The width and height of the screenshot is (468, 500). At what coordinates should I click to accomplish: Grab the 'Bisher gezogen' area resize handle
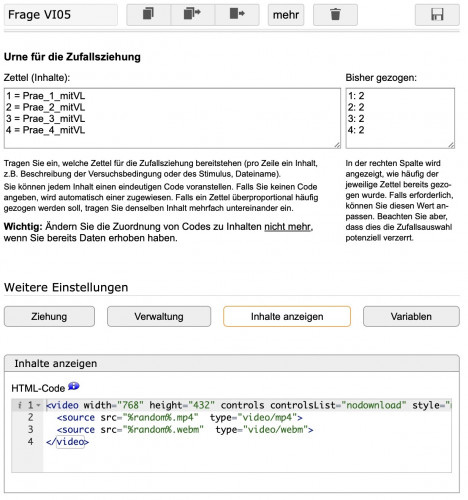click(x=451, y=145)
